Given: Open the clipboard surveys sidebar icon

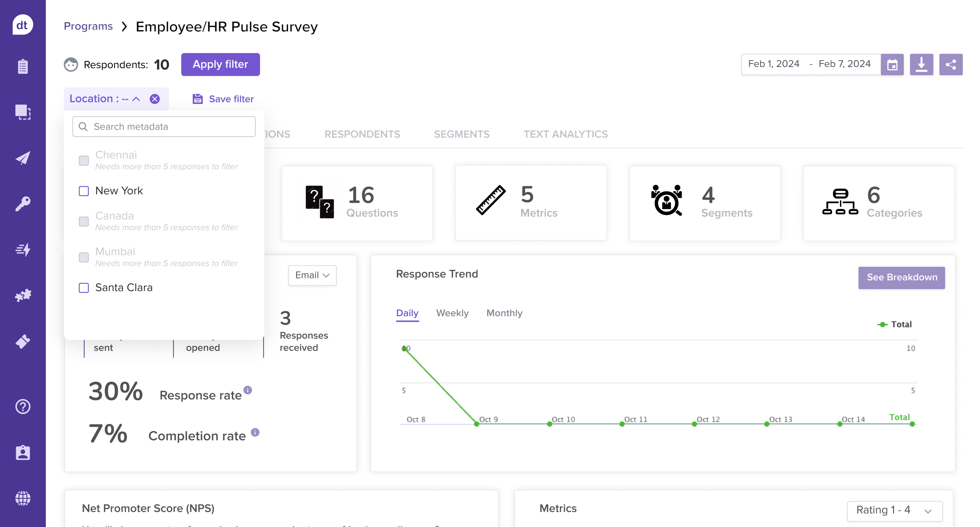Looking at the screenshot, I should pos(23,66).
